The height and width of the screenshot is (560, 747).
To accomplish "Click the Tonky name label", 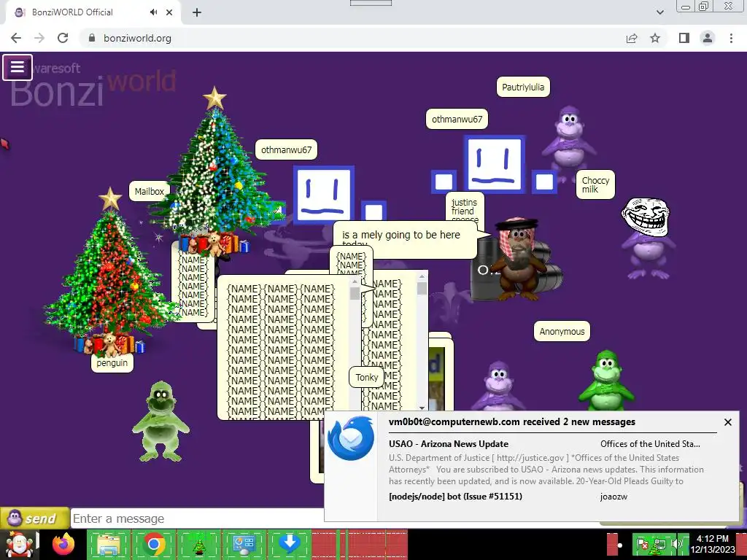I will click(x=367, y=377).
